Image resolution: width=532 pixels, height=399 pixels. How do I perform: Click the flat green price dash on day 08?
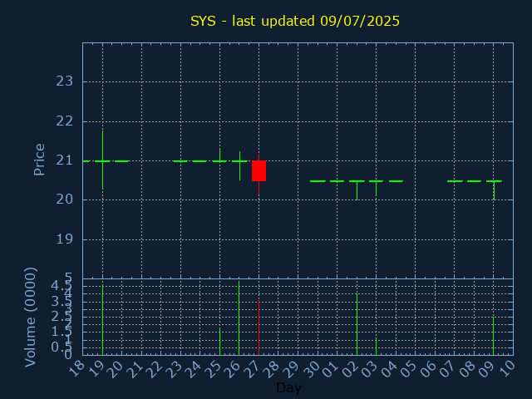click(x=474, y=181)
